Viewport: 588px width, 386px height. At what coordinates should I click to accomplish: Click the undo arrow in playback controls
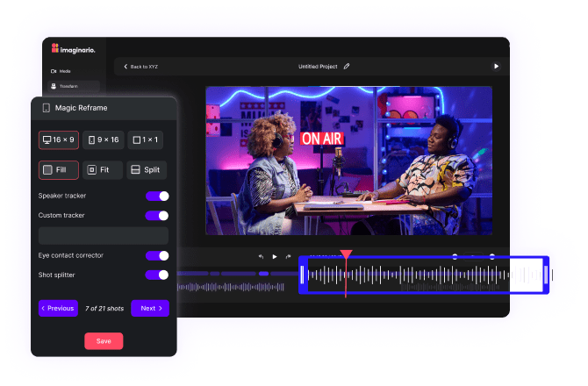pyautogui.click(x=261, y=257)
